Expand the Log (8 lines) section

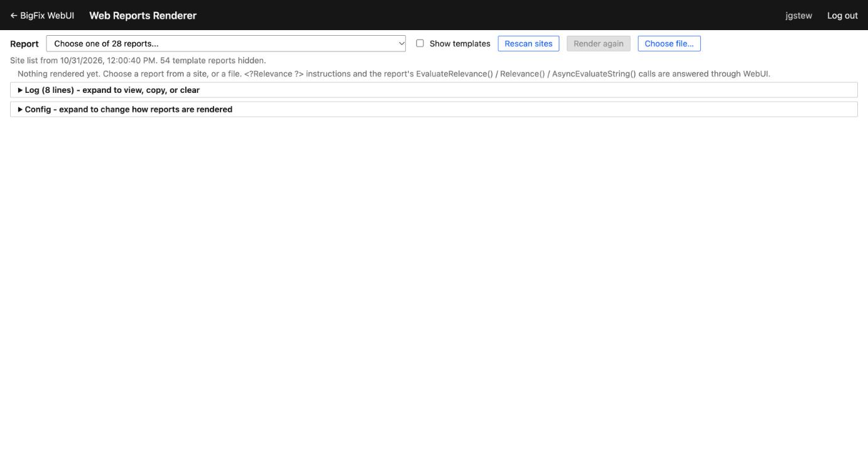(434, 90)
